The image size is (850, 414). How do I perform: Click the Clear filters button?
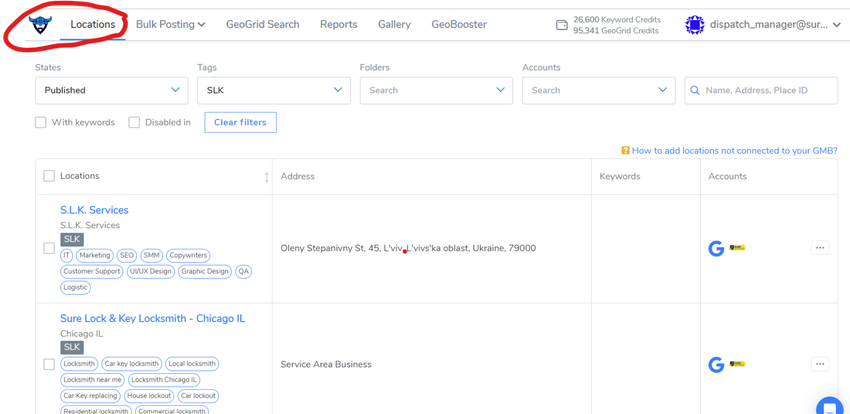(240, 122)
